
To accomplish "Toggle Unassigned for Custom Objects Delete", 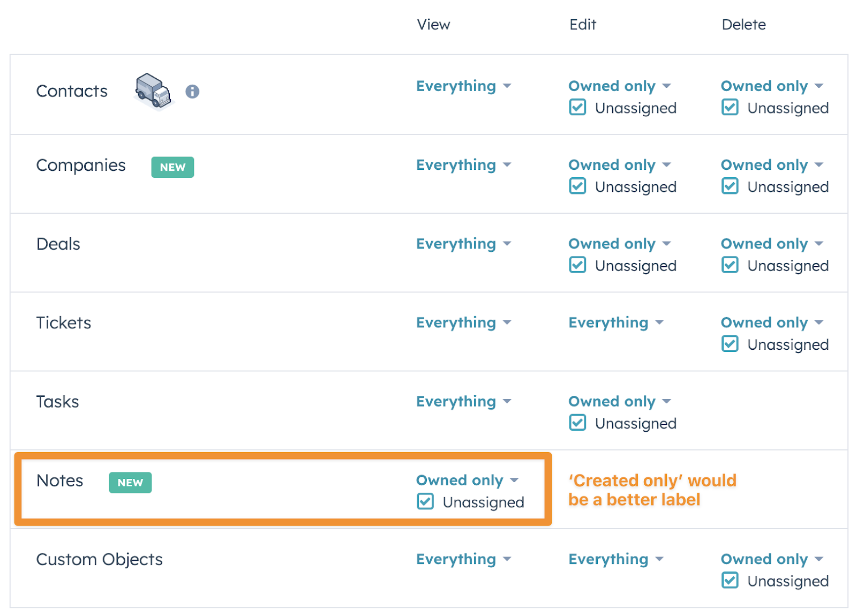I will tap(730, 581).
